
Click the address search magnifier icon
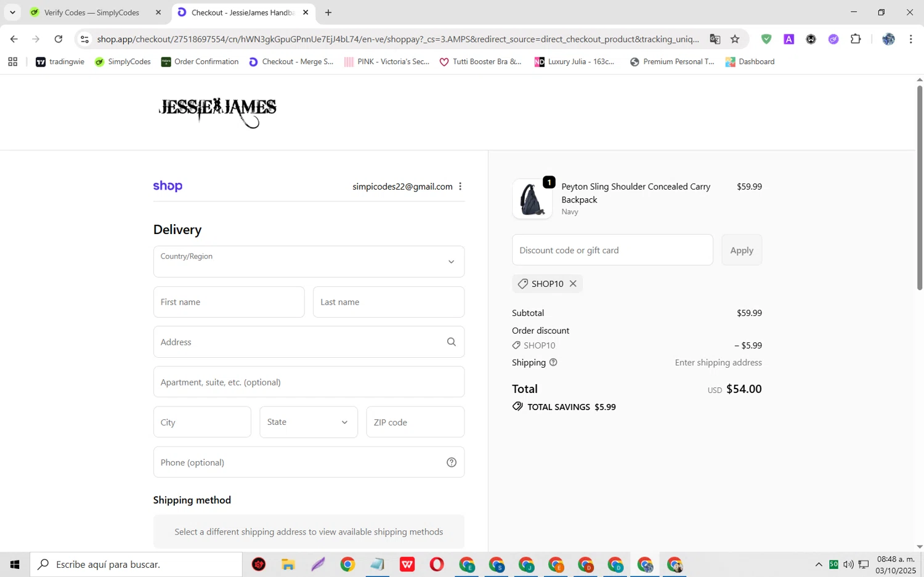click(x=452, y=342)
